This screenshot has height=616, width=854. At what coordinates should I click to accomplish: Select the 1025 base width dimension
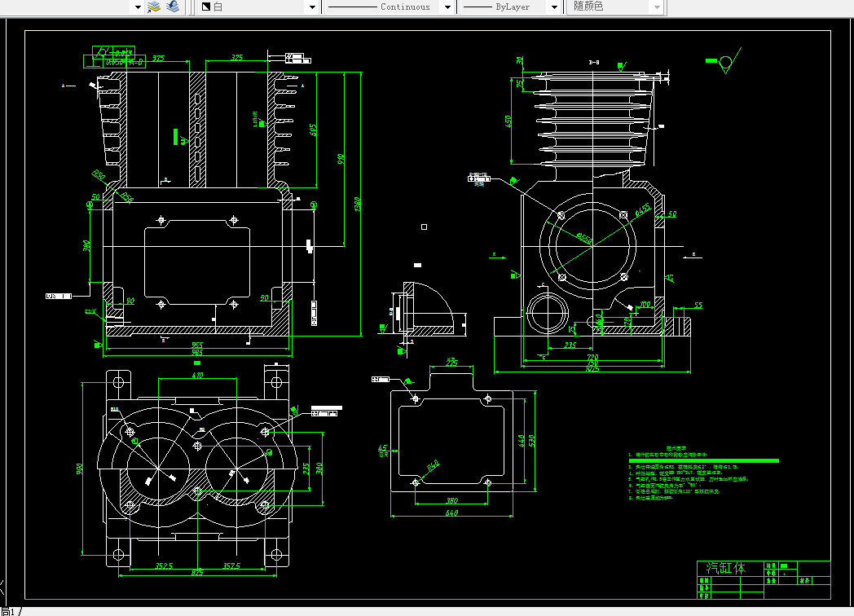click(592, 369)
